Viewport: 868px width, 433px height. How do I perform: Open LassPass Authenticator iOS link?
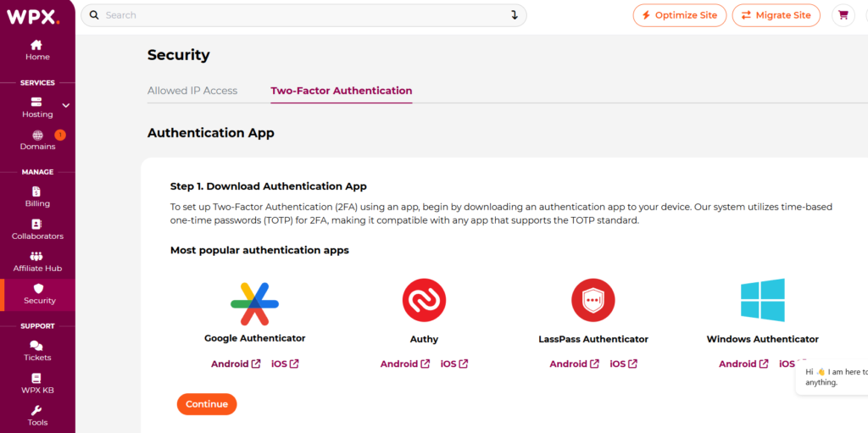(623, 364)
